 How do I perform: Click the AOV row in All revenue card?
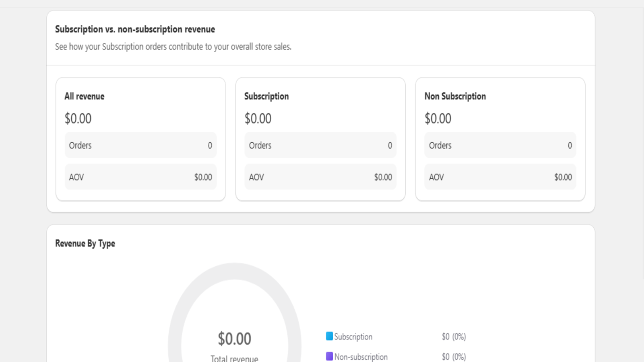pyautogui.click(x=140, y=177)
